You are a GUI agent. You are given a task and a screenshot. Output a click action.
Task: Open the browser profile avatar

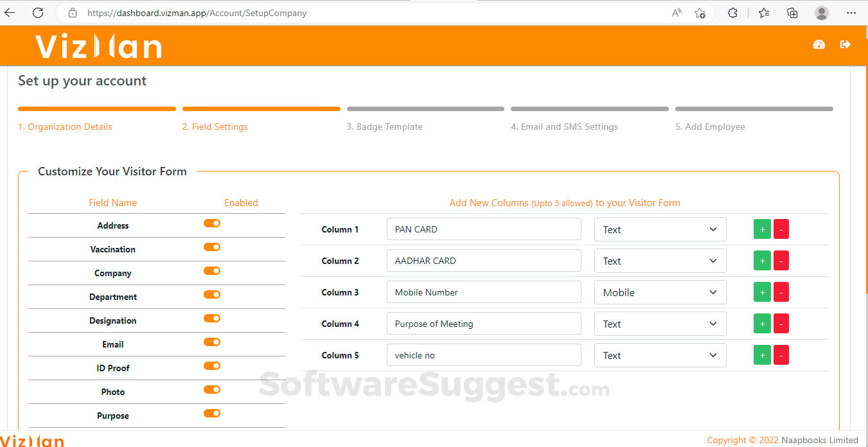pos(822,13)
